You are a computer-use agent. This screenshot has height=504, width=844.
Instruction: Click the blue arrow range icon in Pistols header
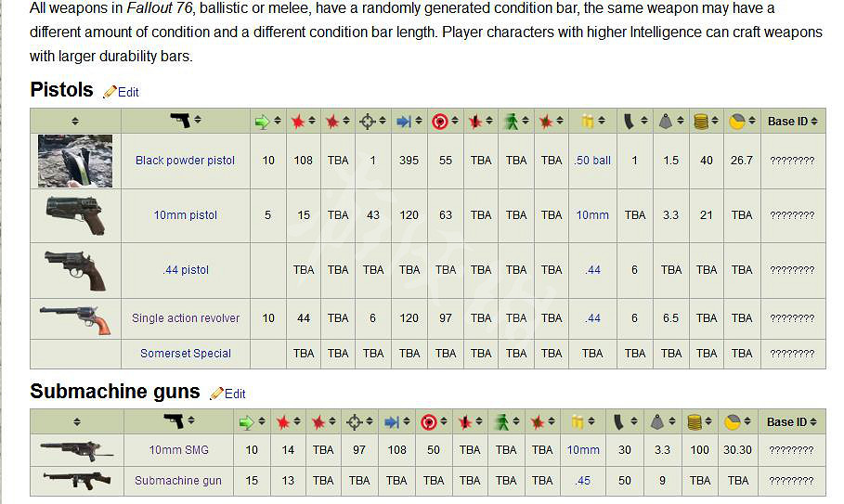coord(404,121)
